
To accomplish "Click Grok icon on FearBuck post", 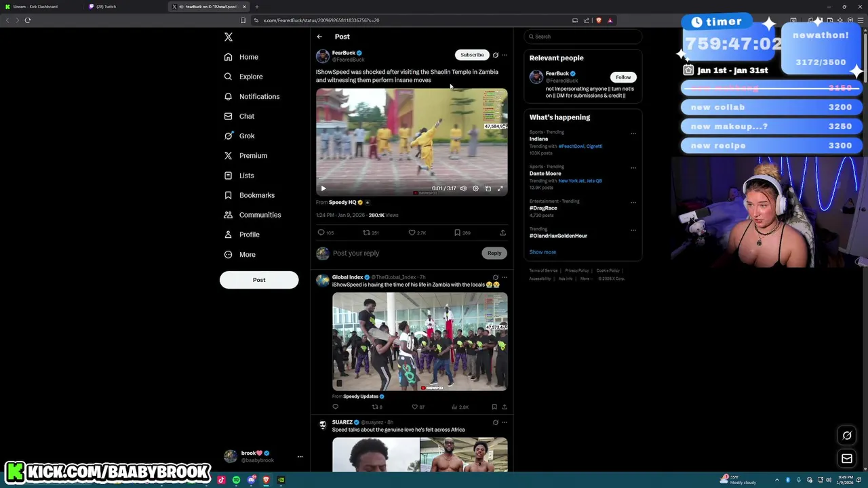I will click(496, 55).
